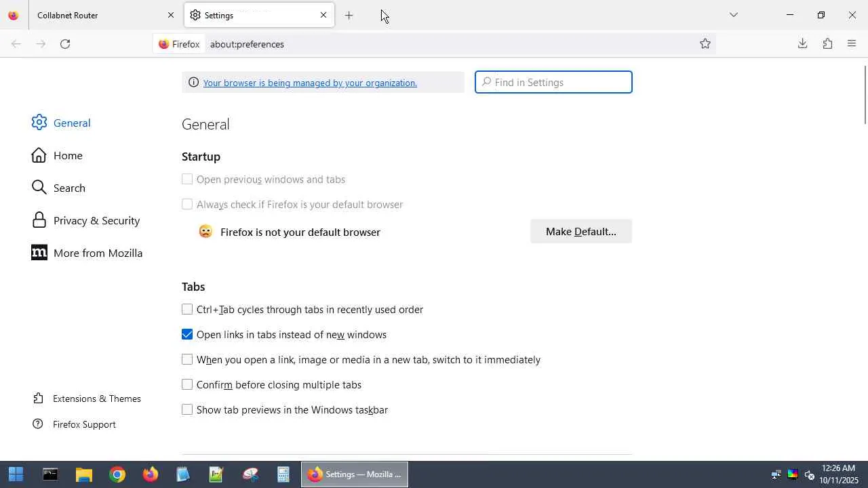The image size is (868, 488).
Task: Open More from Mozilla category
Action: click(87, 253)
